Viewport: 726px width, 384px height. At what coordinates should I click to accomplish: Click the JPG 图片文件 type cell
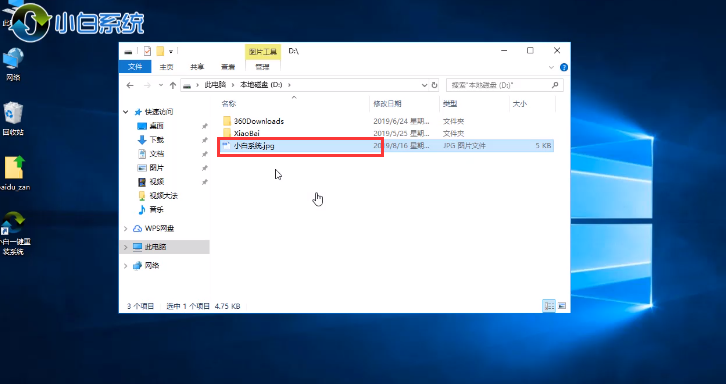(x=464, y=146)
